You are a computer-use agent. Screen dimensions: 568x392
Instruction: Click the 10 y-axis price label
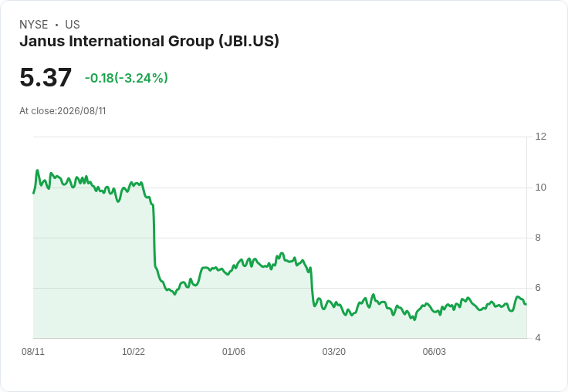pos(540,188)
